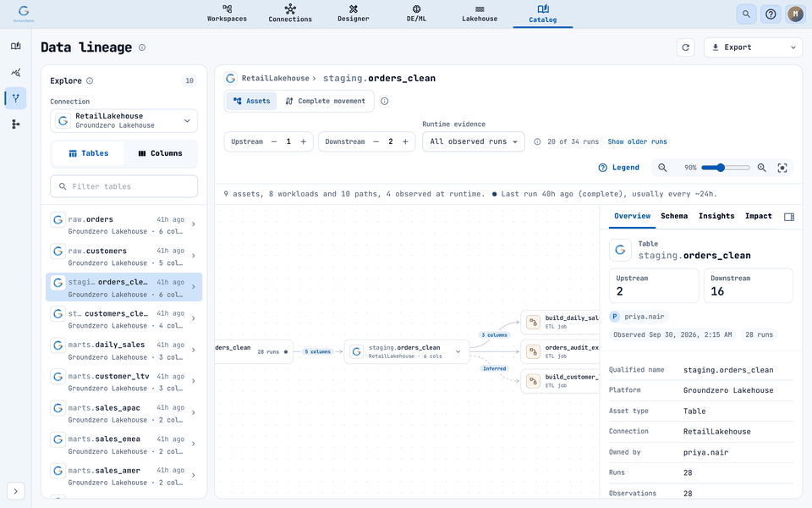This screenshot has height=508, width=812.
Task: Click the hierarchy tree icon in the left sidebar
Action: tap(15, 124)
